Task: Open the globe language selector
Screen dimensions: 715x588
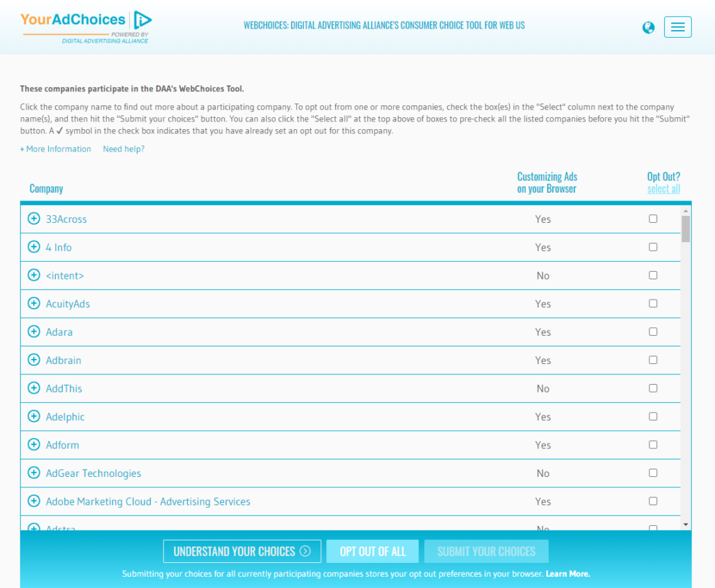Action: (x=648, y=28)
